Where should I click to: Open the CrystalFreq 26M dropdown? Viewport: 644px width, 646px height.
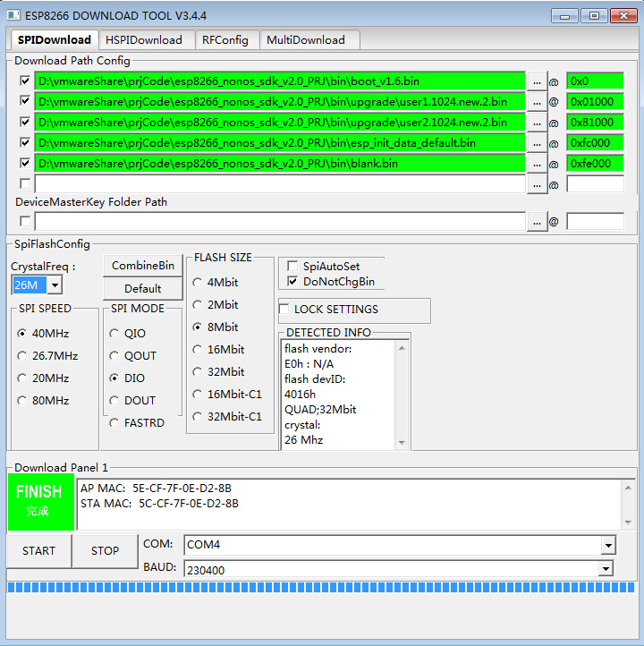(55, 285)
